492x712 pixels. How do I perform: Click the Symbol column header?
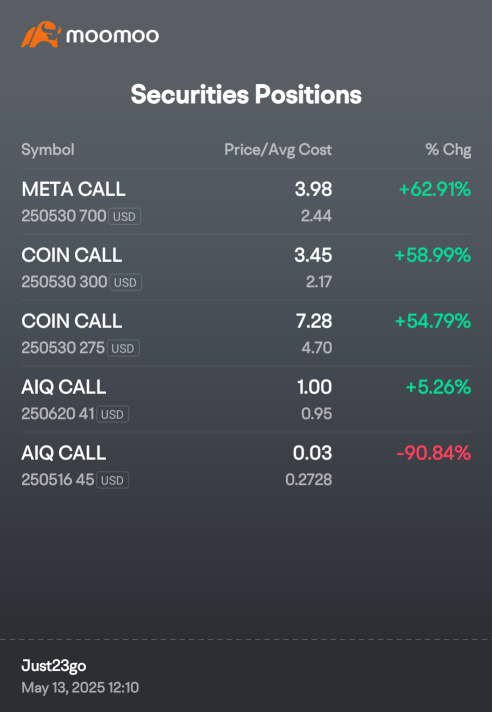click(48, 149)
